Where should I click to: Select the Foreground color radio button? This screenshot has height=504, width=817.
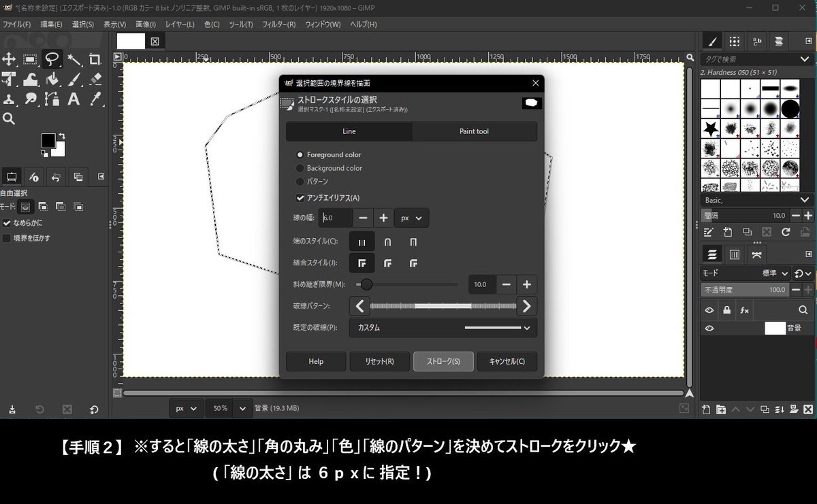(x=300, y=155)
